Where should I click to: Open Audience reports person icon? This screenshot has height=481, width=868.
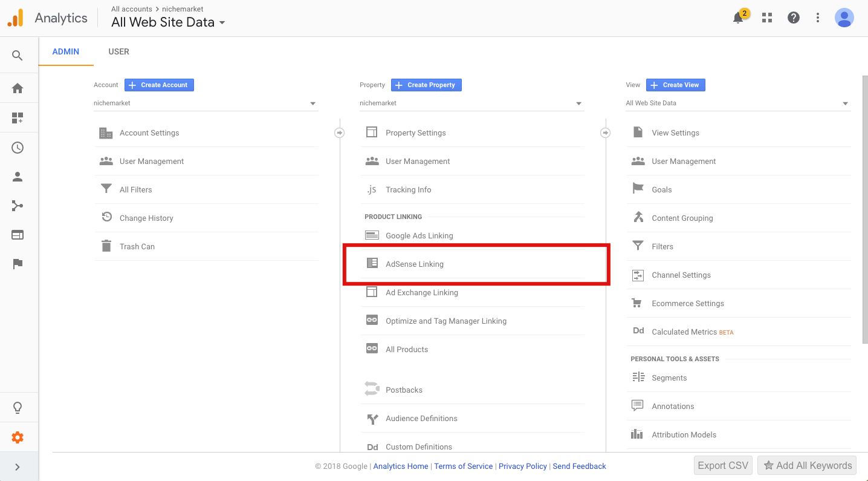coord(18,177)
